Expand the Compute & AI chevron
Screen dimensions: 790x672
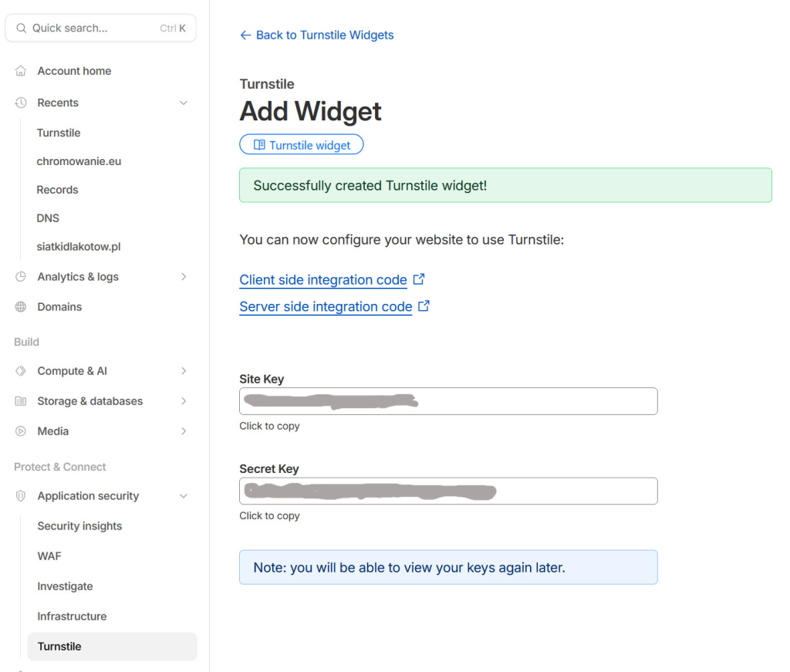[184, 371]
